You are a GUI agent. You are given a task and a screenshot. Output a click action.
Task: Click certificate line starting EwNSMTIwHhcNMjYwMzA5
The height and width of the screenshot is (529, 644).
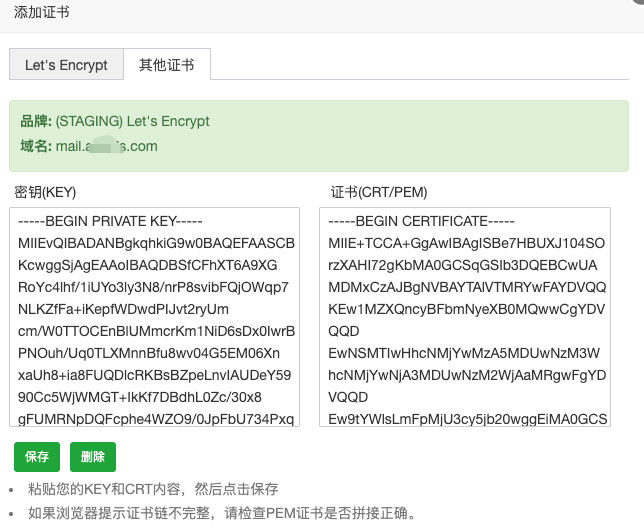464,353
